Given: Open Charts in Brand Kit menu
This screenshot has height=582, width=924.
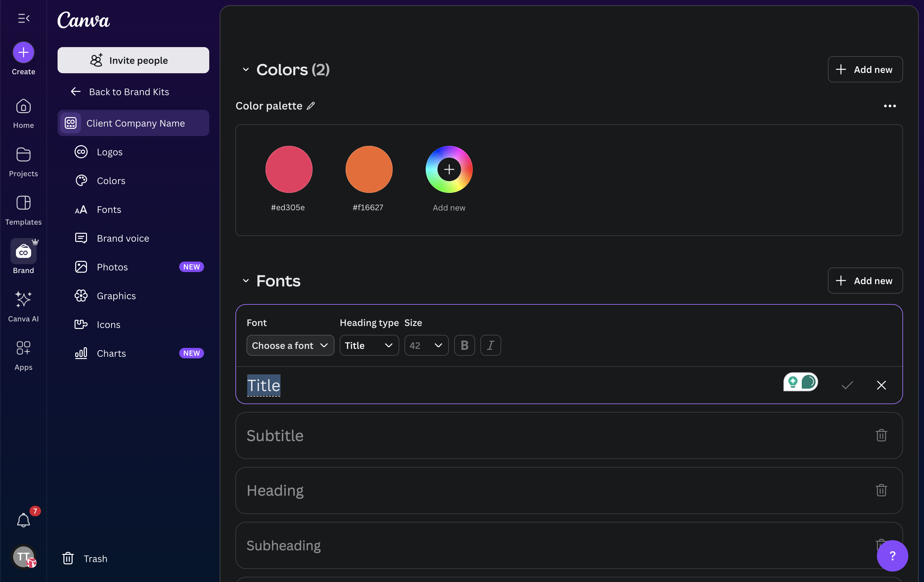Looking at the screenshot, I should click(133, 353).
